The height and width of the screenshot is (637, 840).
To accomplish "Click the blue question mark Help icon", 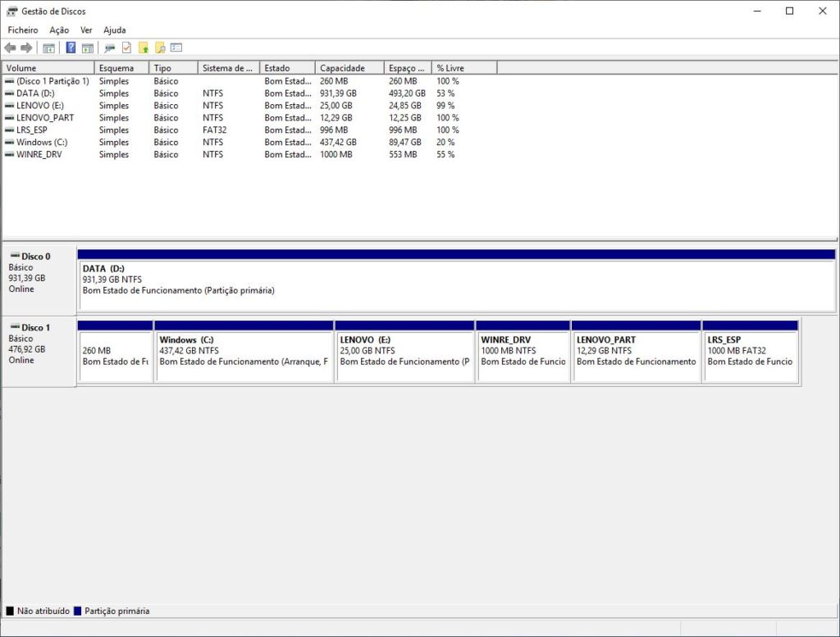I will (71, 48).
